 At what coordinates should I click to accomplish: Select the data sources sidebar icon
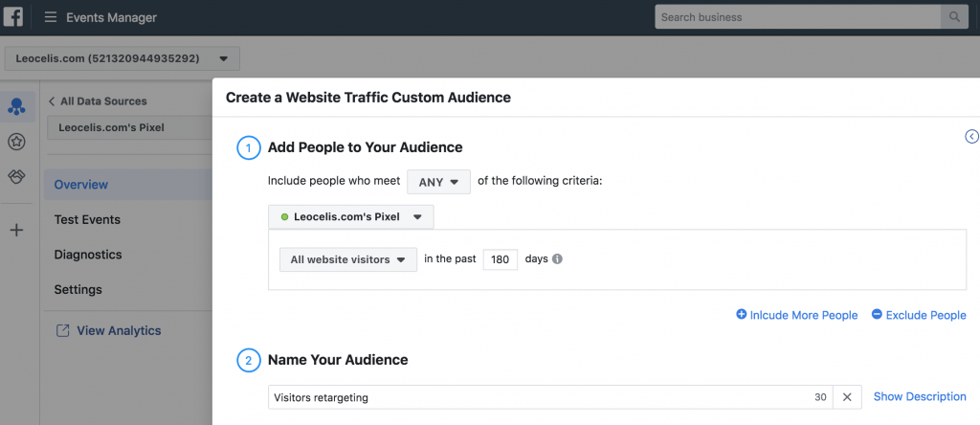point(16,107)
